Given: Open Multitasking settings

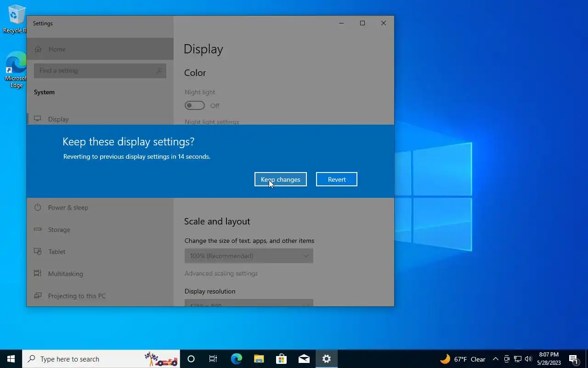Looking at the screenshot, I should tap(100, 274).
